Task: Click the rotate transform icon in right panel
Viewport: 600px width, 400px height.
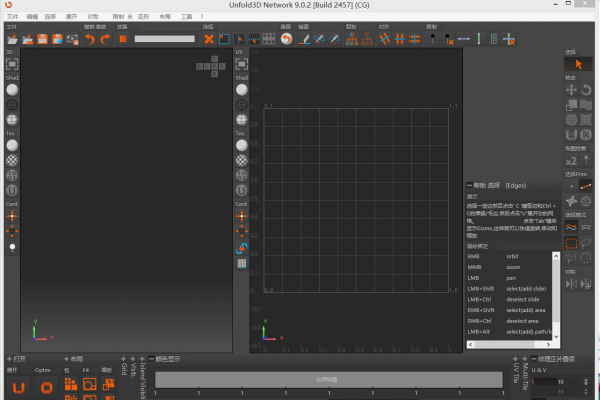Action: point(586,90)
